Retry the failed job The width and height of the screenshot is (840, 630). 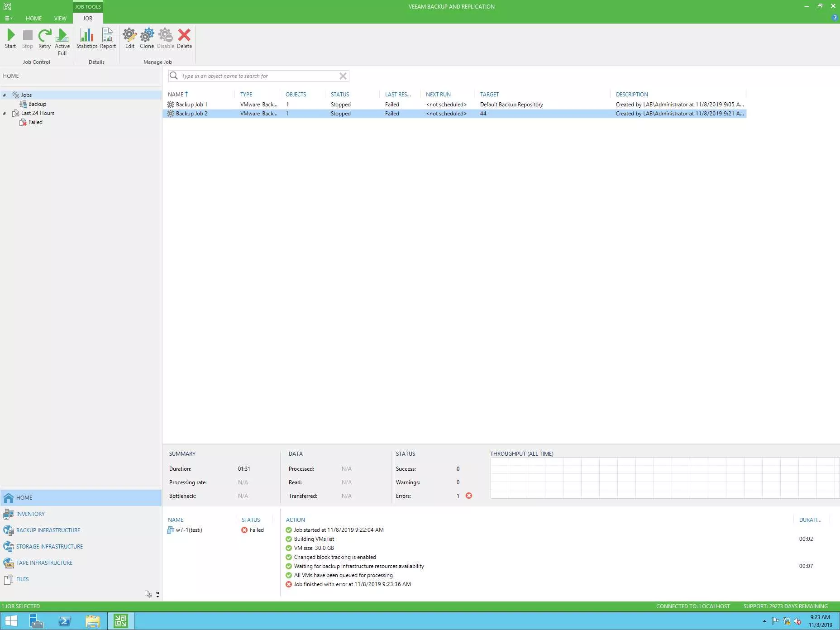pyautogui.click(x=44, y=39)
